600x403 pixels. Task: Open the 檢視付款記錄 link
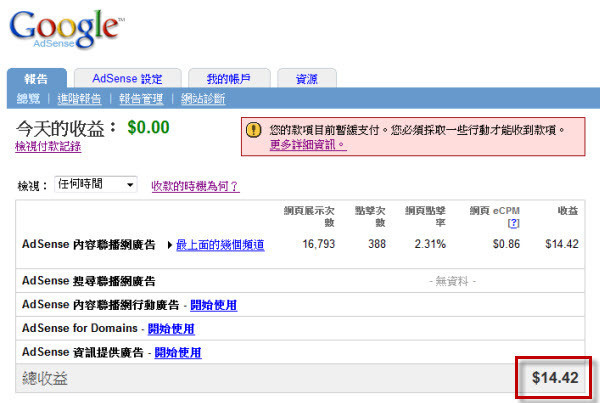[48, 146]
